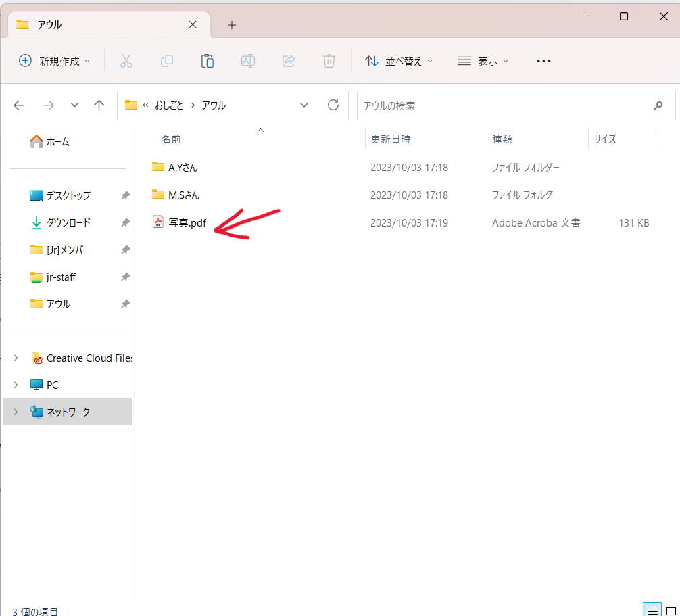
Task: Click the Paste clipboard icon
Action: click(x=208, y=61)
